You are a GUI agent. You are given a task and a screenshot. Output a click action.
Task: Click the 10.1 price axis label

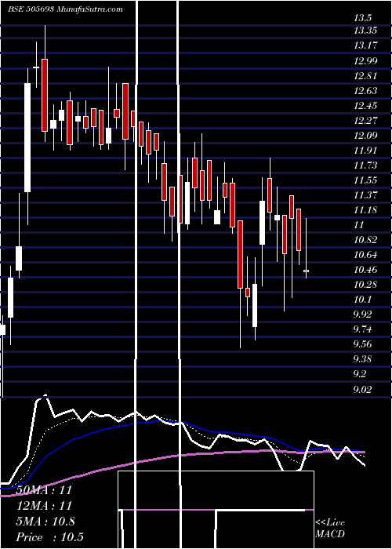click(x=362, y=299)
